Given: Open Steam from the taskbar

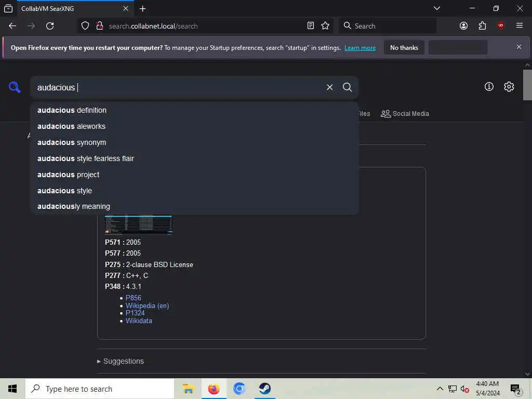Looking at the screenshot, I should (264, 389).
